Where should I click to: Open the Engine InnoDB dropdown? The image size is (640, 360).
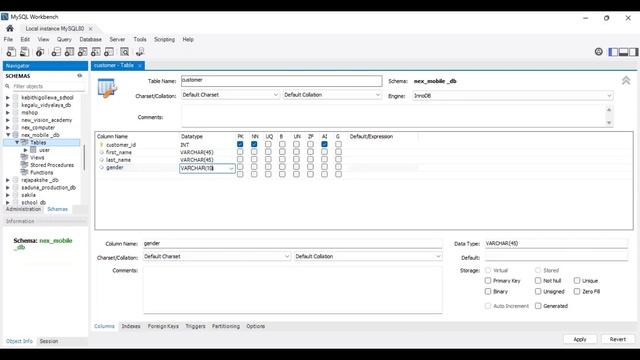click(x=512, y=96)
